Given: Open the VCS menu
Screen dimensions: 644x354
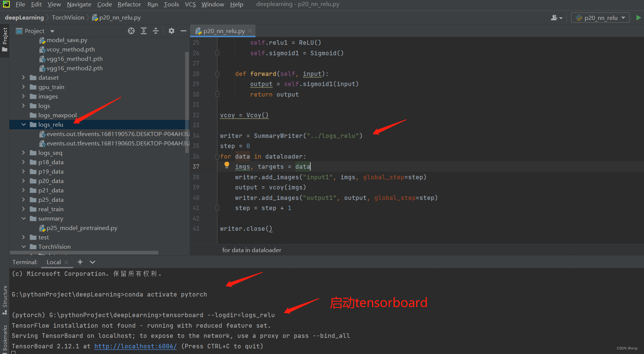Looking at the screenshot, I should pyautogui.click(x=190, y=4).
